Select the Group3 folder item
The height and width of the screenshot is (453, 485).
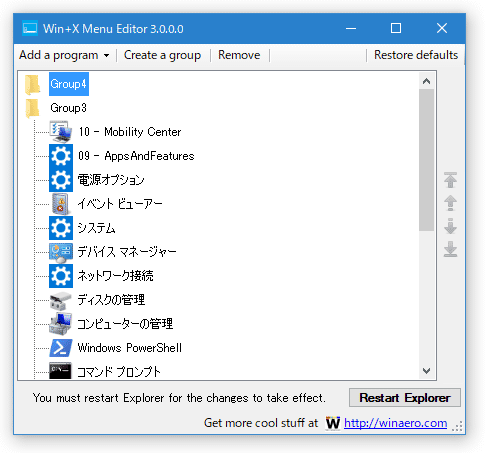click(68, 108)
